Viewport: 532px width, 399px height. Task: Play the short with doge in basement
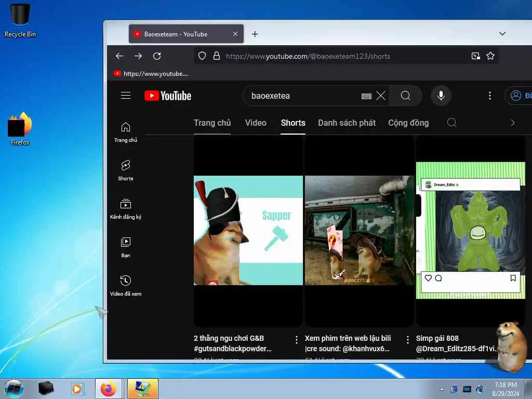360,230
